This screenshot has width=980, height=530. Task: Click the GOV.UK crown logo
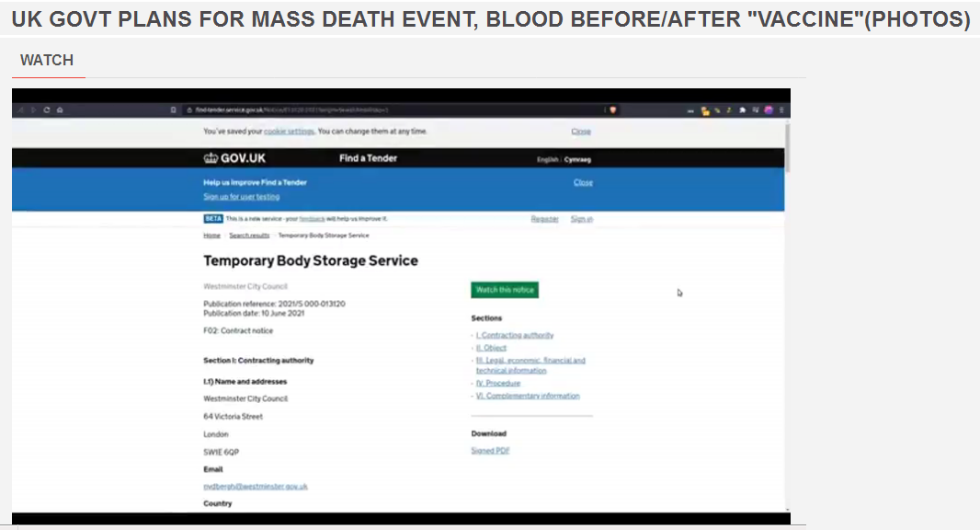(211, 158)
